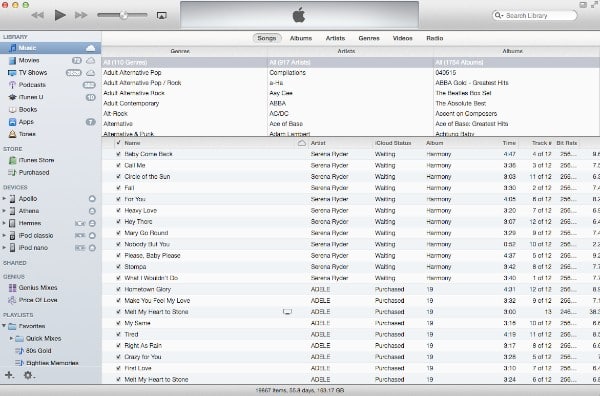Expand the Apollo device
Image resolution: width=600 pixels, height=396 pixels.
click(x=4, y=199)
